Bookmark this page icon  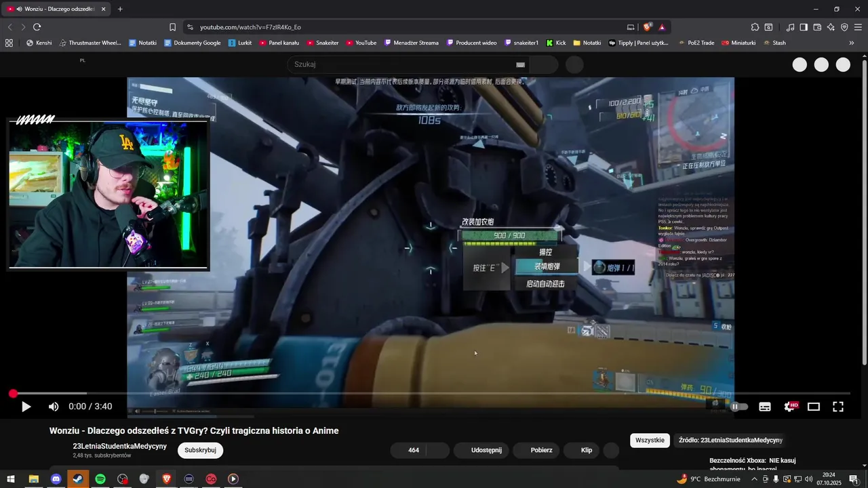[x=172, y=27]
